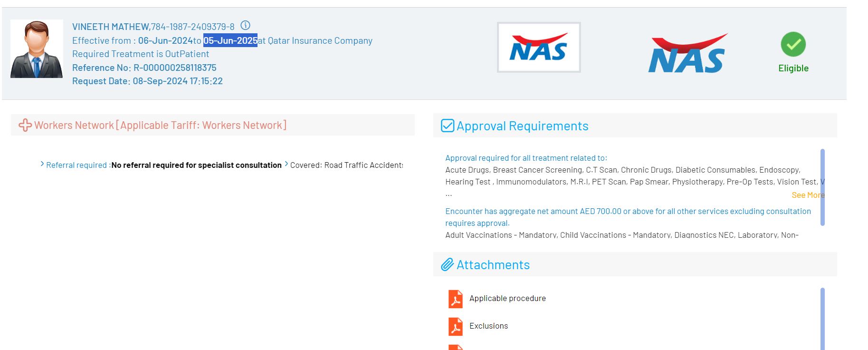Open the Applicable procedure attachment link
This screenshot has height=350, width=868.
[x=507, y=298]
